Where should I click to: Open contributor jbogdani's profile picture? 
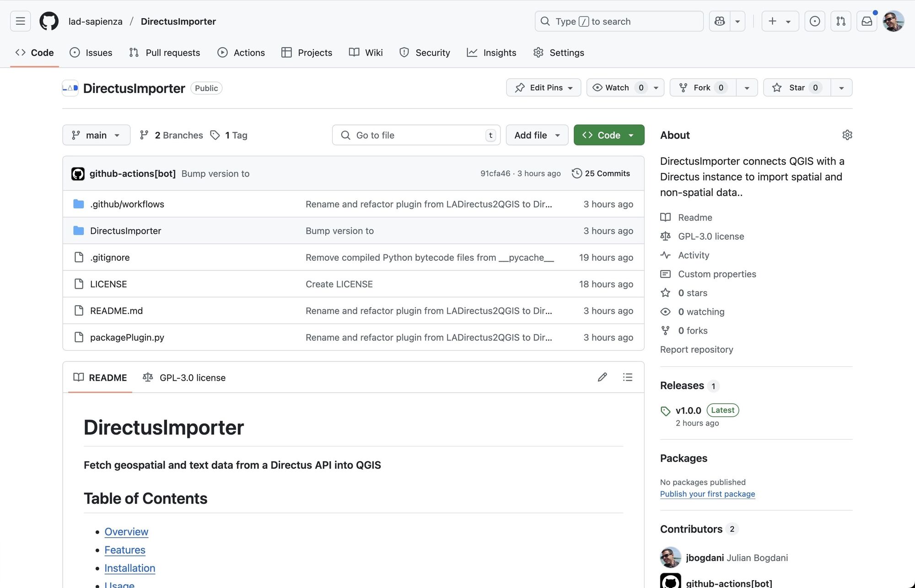pyautogui.click(x=670, y=557)
